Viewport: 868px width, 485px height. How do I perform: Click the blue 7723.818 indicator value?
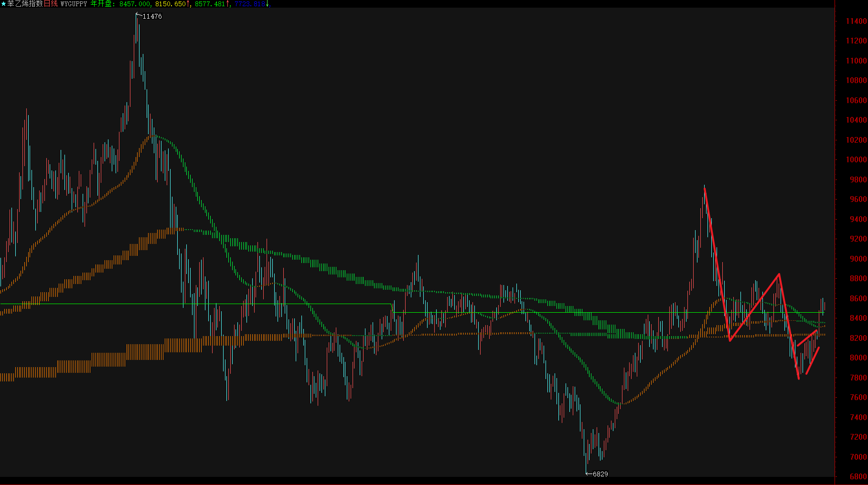249,4
